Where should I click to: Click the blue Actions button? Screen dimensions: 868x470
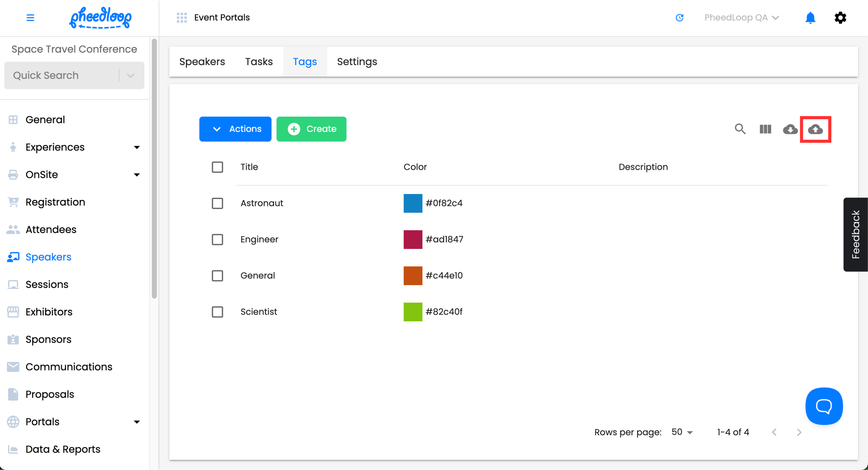(235, 129)
